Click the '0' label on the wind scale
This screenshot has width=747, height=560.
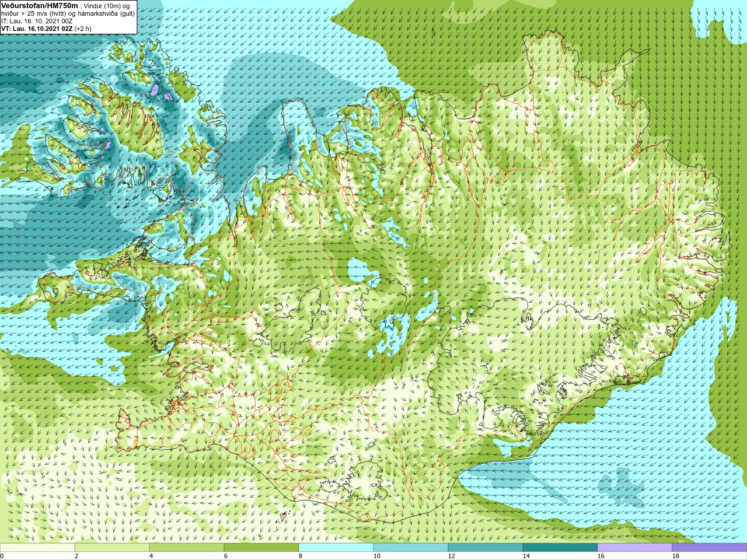(x=2, y=556)
